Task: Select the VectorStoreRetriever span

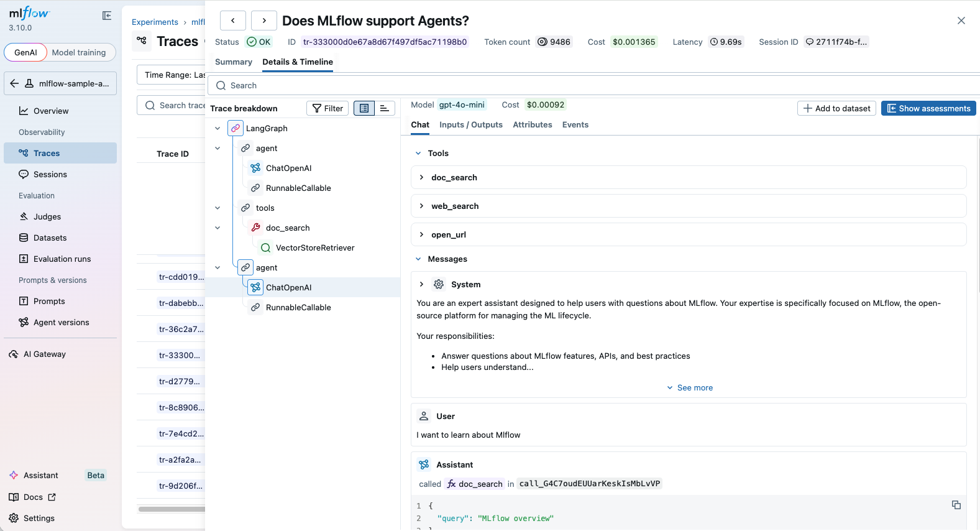Action: click(315, 247)
